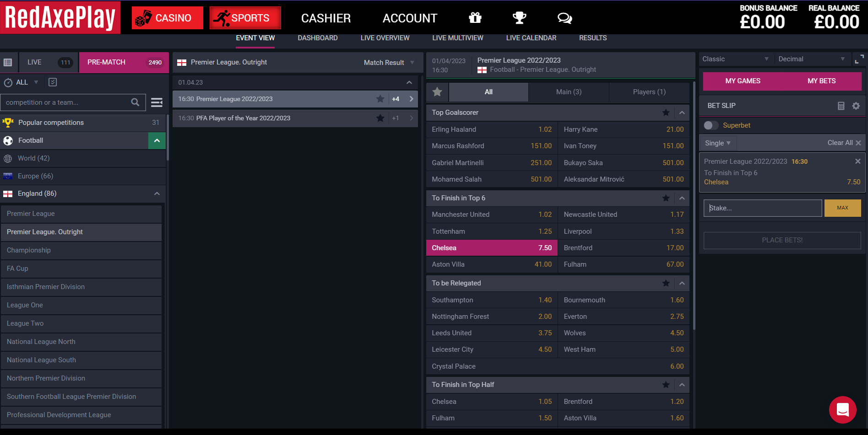This screenshot has height=435, width=868.
Task: Select Chelsea 7.50 Top 6 odds
Action: point(492,248)
